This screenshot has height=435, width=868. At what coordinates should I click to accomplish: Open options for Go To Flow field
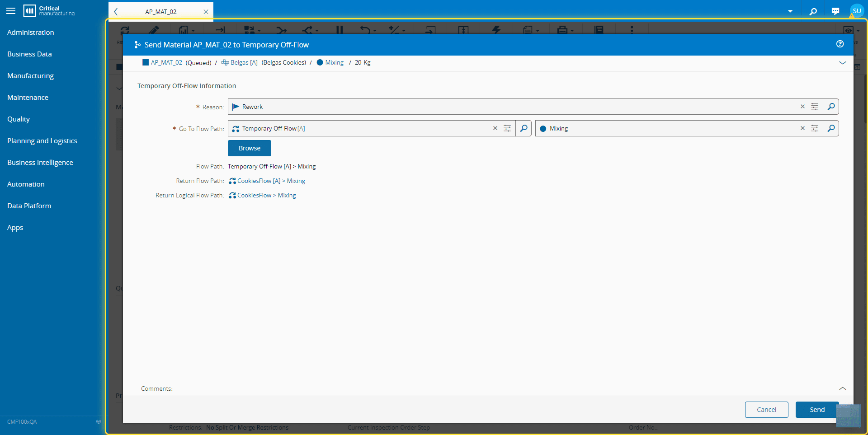[x=507, y=128]
